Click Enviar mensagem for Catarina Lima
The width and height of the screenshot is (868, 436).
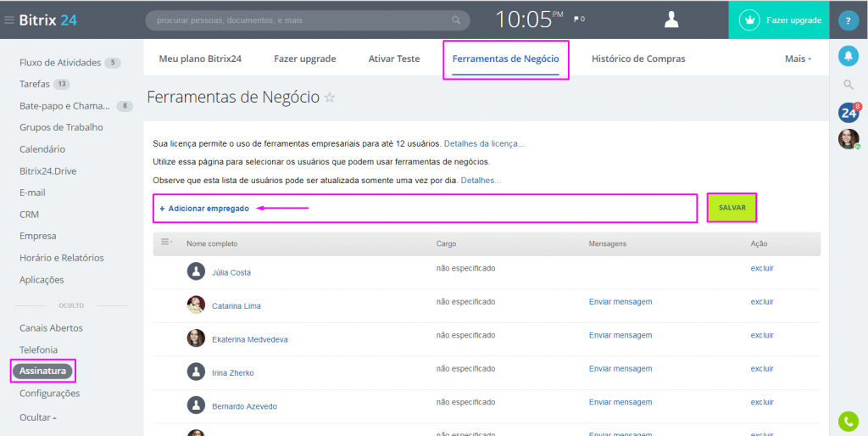[620, 302]
